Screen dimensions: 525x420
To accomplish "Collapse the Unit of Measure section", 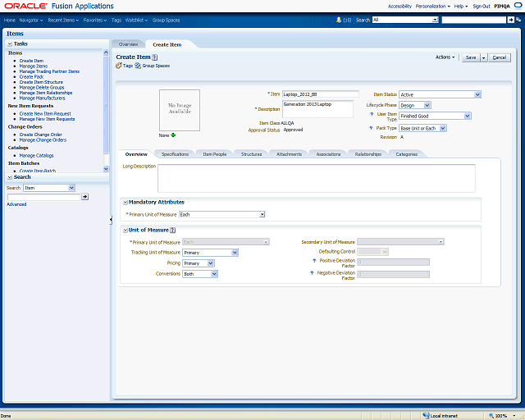I will click(125, 230).
